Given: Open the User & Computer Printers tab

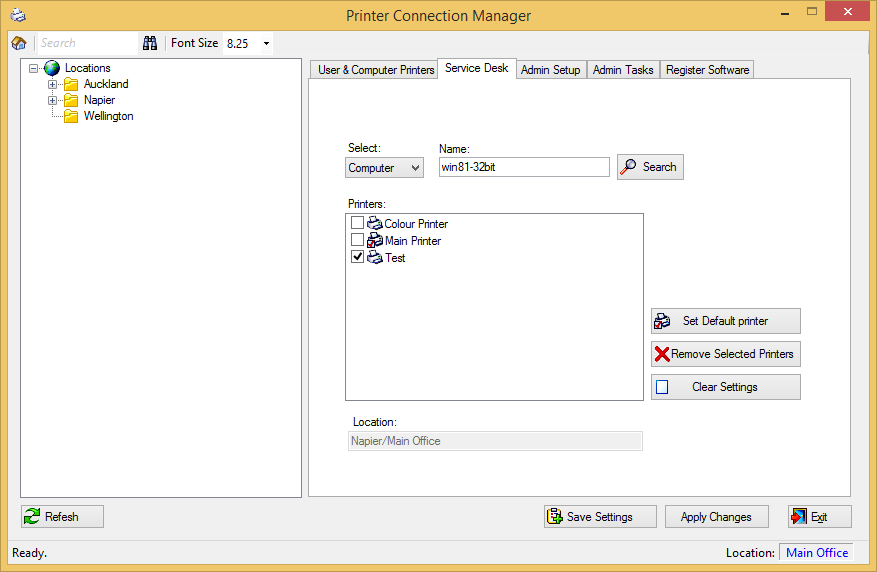Looking at the screenshot, I should (375, 70).
